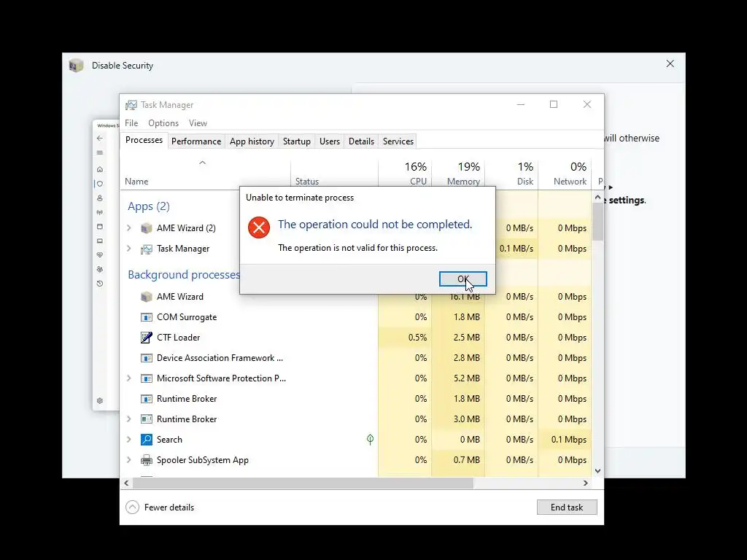747x560 pixels.
Task: Open Settings gear in Windows Security sidebar
Action: [x=99, y=401]
